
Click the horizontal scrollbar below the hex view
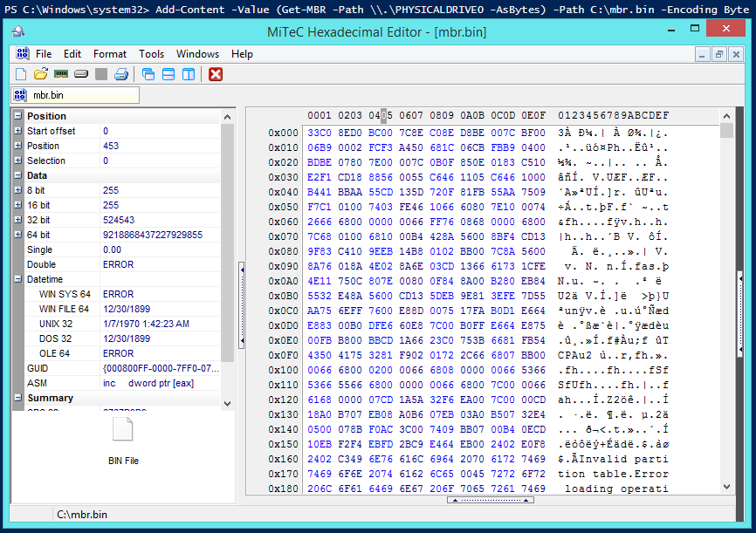[x=493, y=500]
